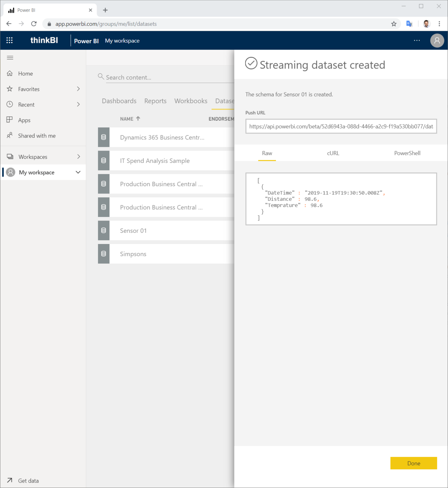Screen dimensions: 448x488
Task: Expand the Favorites section
Action: point(78,89)
